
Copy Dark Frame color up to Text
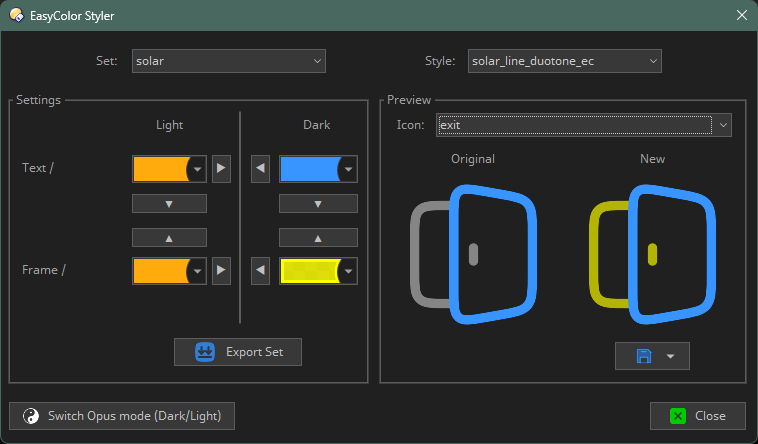318,238
